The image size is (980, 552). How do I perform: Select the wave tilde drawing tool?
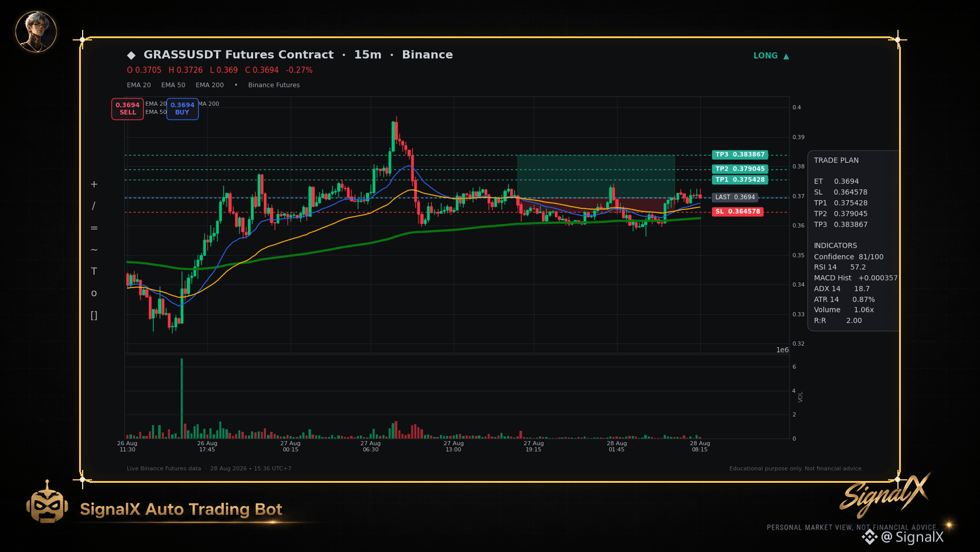pos(94,250)
